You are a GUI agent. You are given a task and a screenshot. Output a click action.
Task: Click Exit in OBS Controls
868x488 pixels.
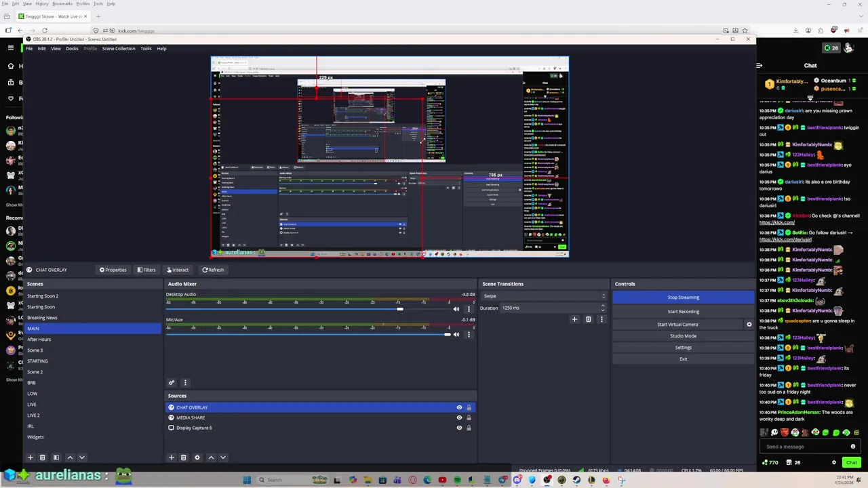pyautogui.click(x=683, y=359)
